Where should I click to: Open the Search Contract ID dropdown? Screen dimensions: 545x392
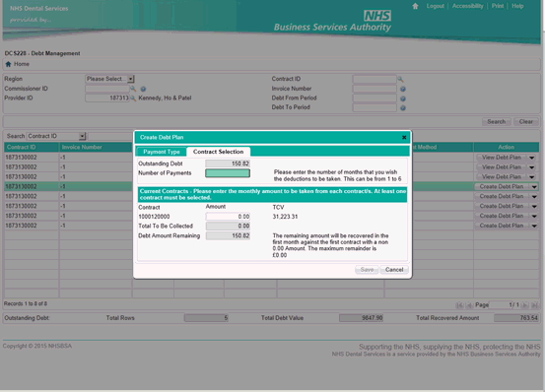point(82,136)
